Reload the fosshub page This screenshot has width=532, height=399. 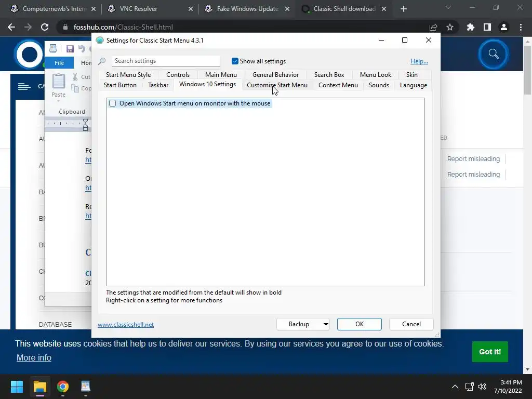tap(45, 27)
